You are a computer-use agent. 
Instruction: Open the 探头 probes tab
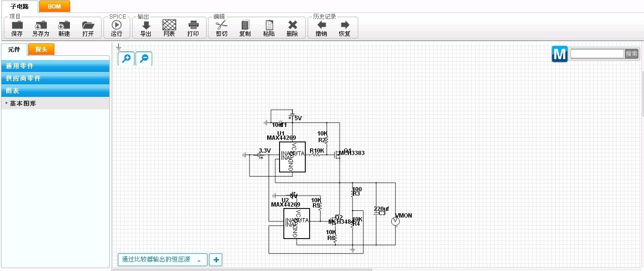(x=41, y=49)
